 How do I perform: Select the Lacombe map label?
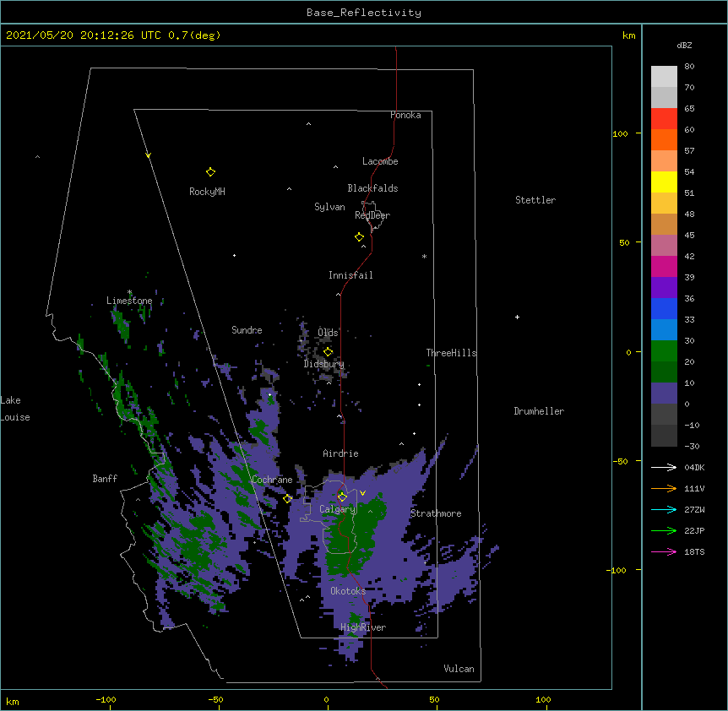(x=380, y=161)
